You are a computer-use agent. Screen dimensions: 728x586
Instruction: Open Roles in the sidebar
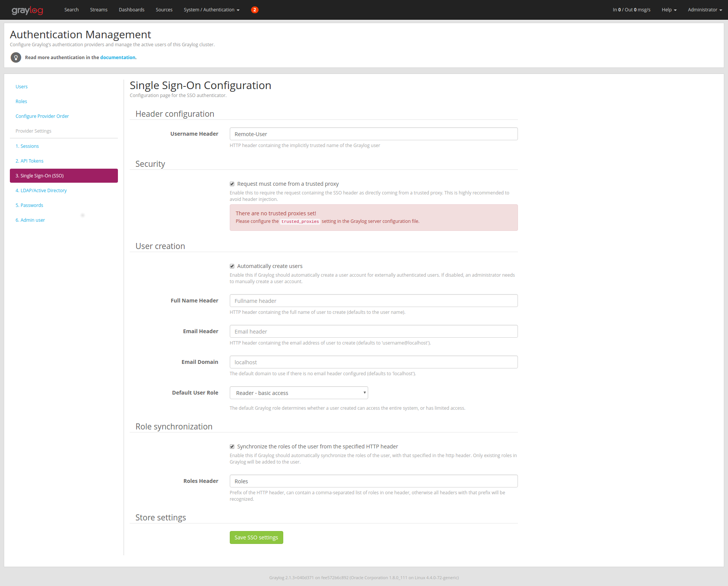pos(21,102)
